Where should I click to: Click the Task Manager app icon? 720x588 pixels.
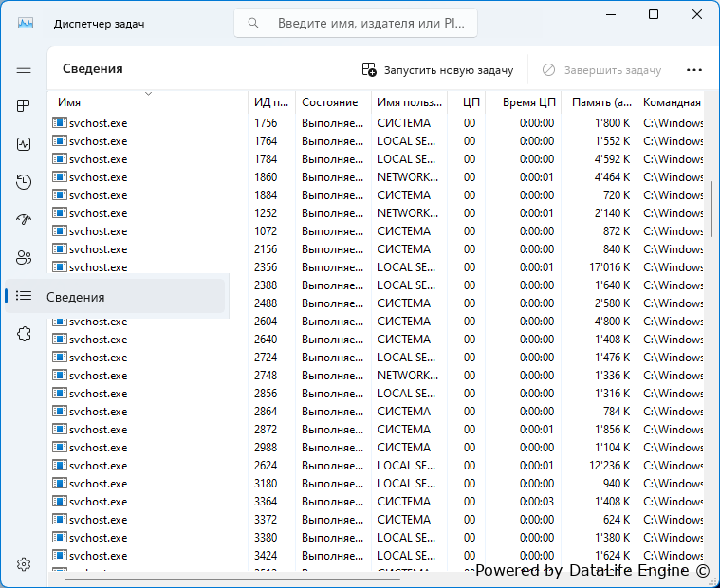coord(26,23)
